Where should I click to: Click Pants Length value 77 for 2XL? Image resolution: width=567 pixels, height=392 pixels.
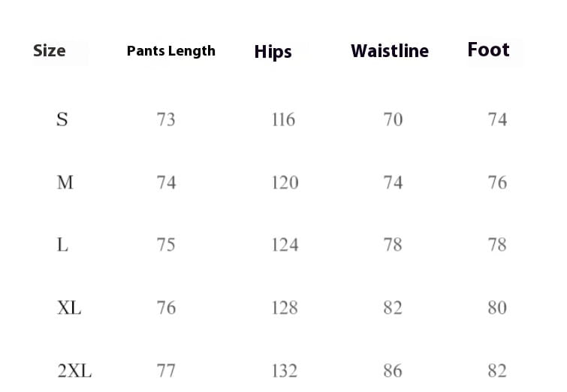coord(166,371)
